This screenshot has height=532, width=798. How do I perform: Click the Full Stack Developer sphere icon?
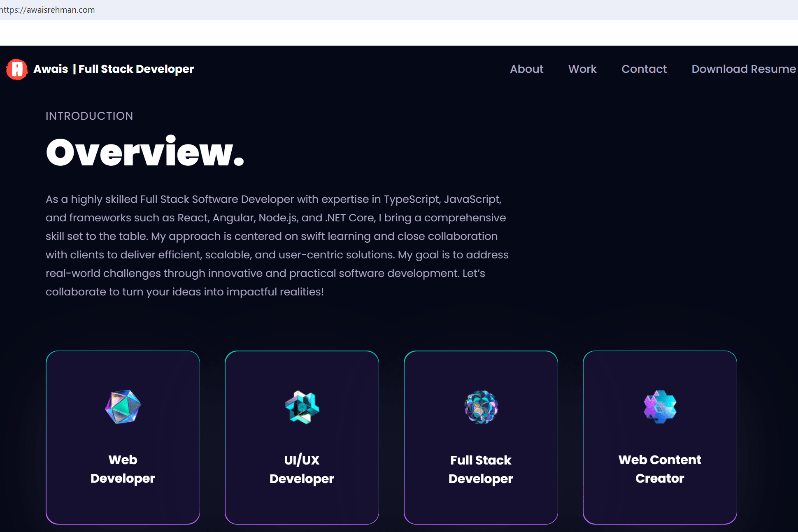tap(481, 407)
